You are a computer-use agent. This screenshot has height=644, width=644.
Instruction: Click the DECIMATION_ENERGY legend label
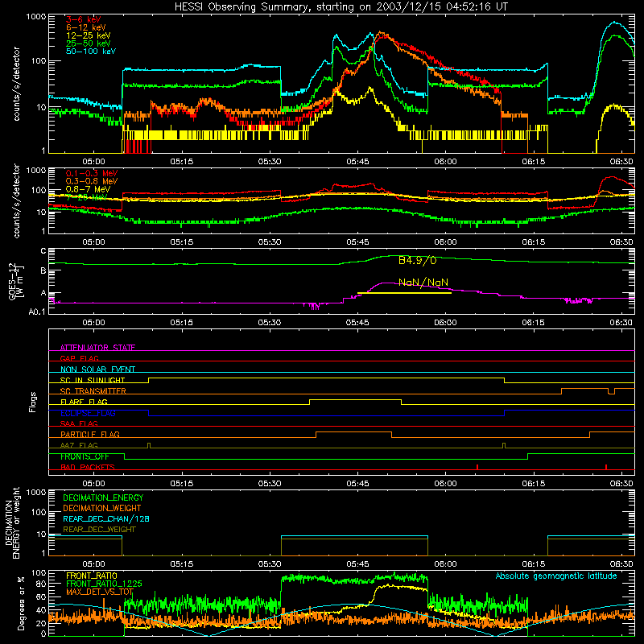(x=103, y=497)
